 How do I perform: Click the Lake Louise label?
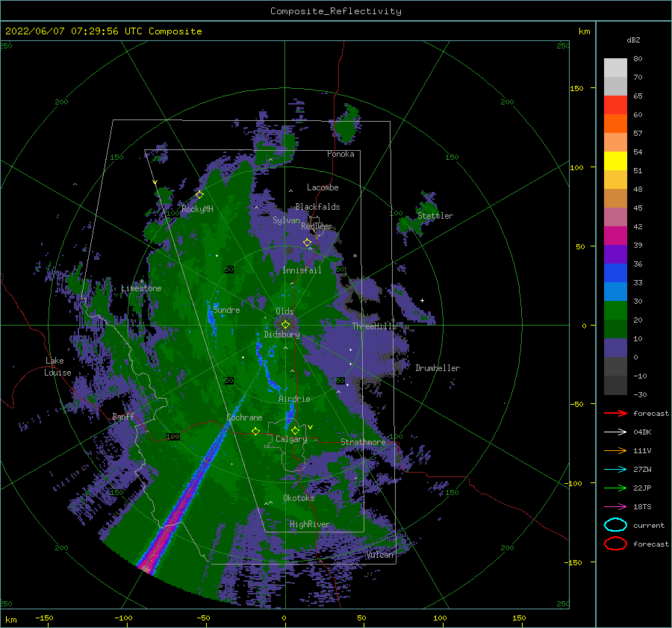(x=57, y=367)
